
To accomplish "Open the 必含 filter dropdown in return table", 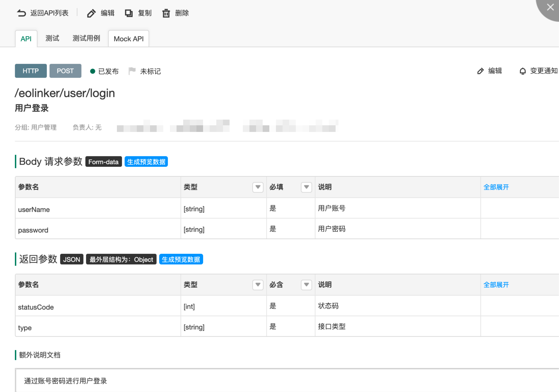I will point(306,284).
